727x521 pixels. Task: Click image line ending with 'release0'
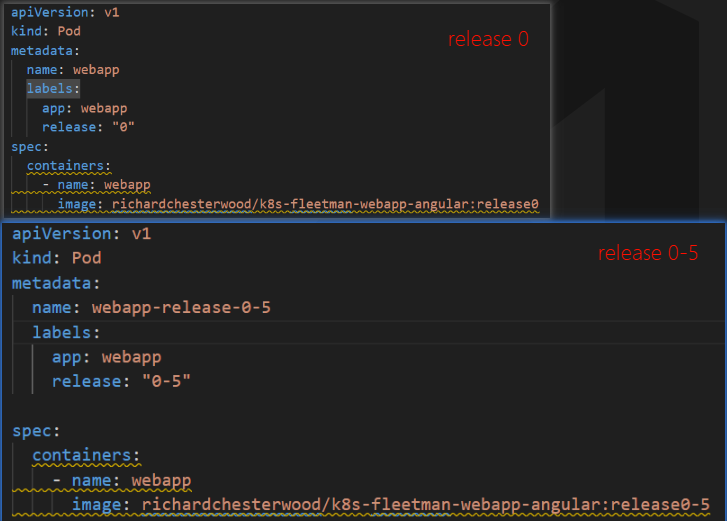(x=298, y=204)
